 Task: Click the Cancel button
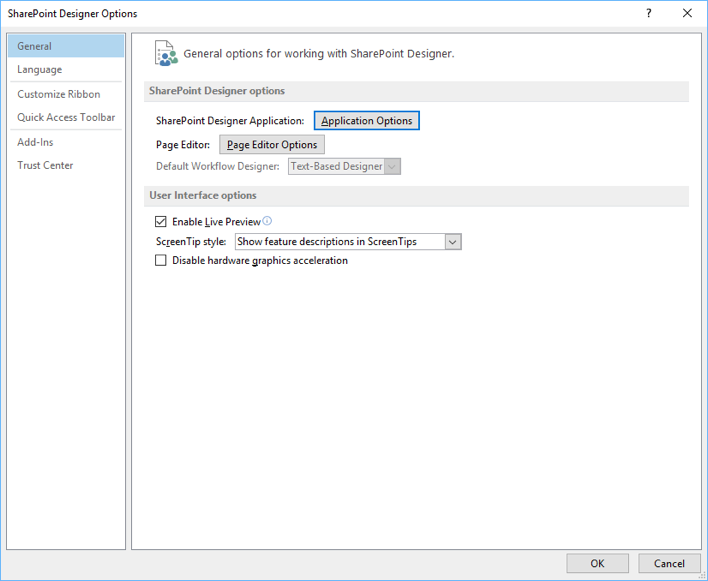pos(669,563)
